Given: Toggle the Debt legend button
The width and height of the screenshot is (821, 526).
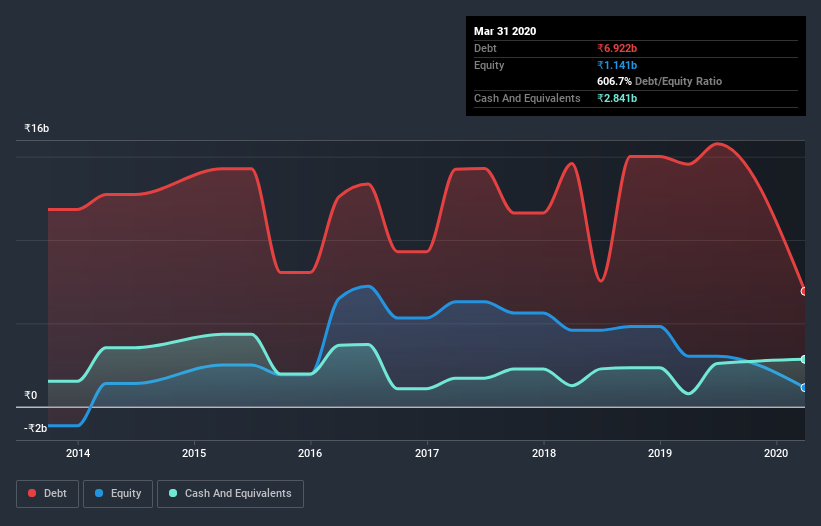Looking at the screenshot, I should [x=48, y=494].
